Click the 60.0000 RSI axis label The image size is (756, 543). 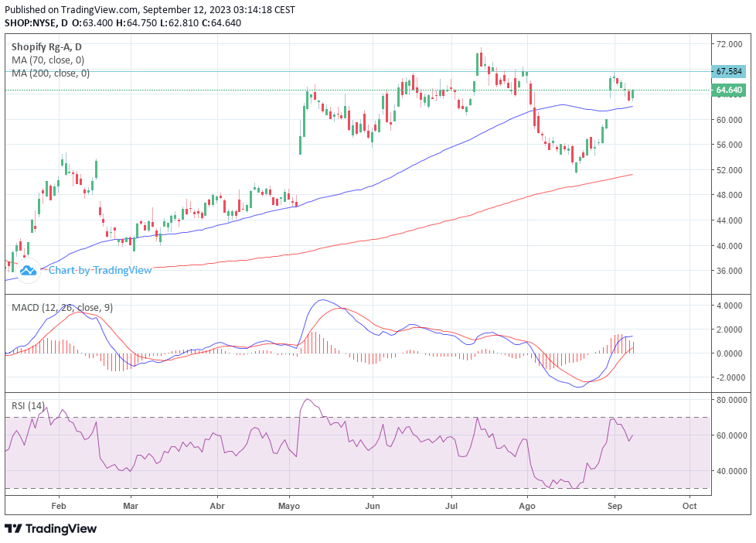click(731, 435)
